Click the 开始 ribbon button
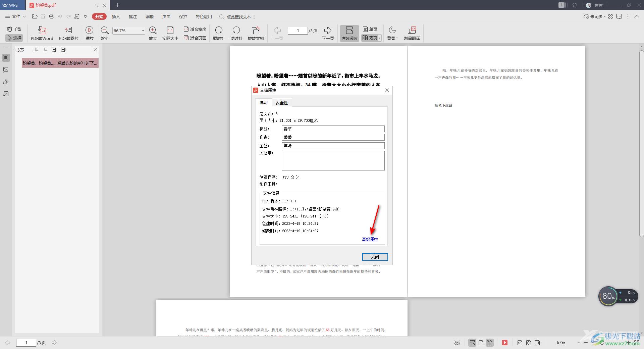The width and height of the screenshot is (644, 349). pos(99,16)
